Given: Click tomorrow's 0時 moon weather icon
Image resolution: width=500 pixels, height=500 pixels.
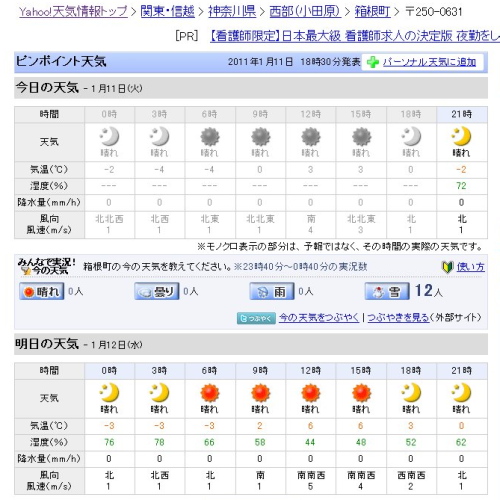Looking at the screenshot, I should coord(109,393).
